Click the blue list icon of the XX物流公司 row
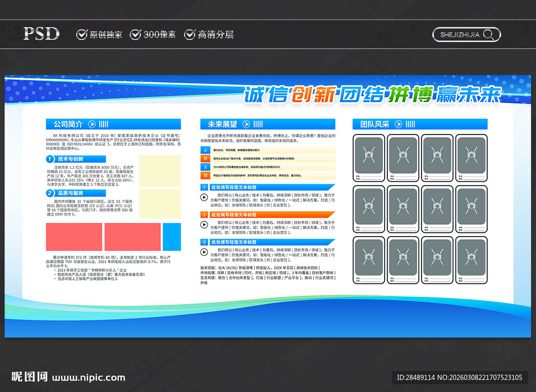Viewport: 536px width, 392px height. pyautogui.click(x=205, y=167)
